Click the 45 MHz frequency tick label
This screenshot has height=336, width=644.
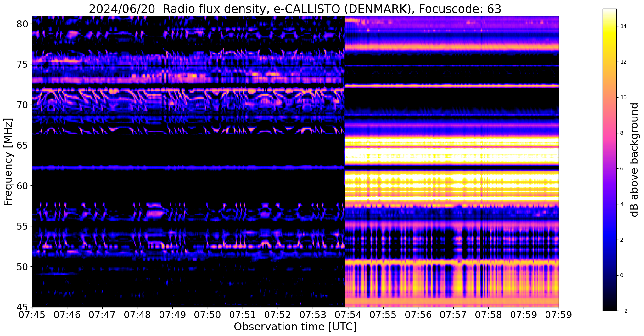click(x=22, y=307)
